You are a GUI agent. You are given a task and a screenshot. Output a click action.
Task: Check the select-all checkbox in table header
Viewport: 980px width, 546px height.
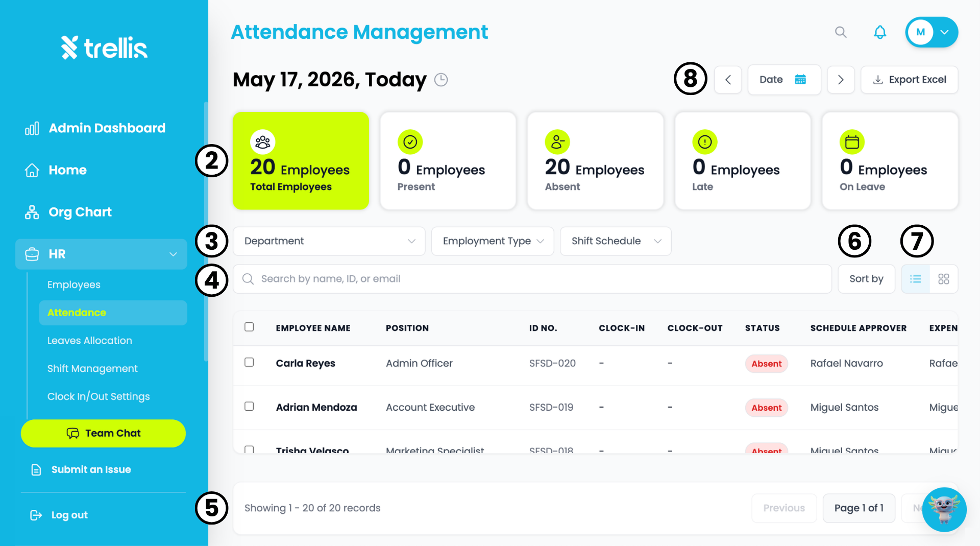(249, 327)
